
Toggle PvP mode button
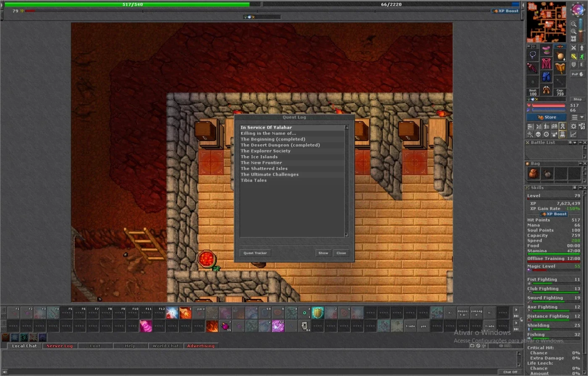point(577,74)
